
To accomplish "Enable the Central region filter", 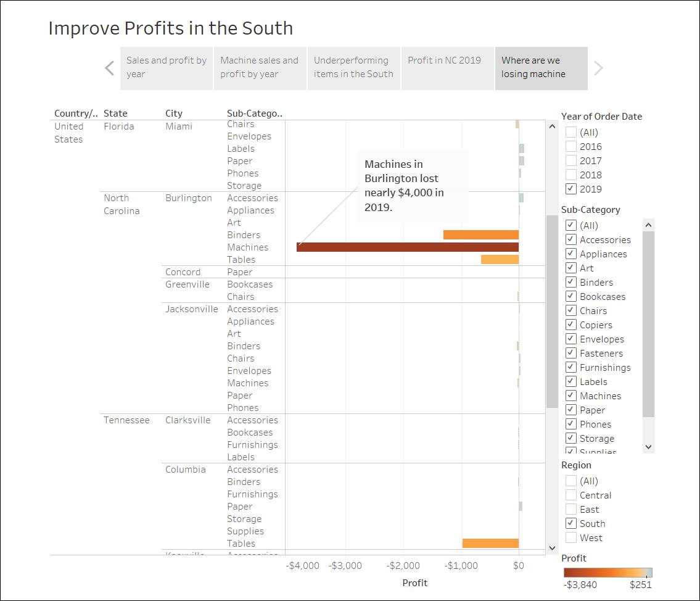I will click(570, 494).
